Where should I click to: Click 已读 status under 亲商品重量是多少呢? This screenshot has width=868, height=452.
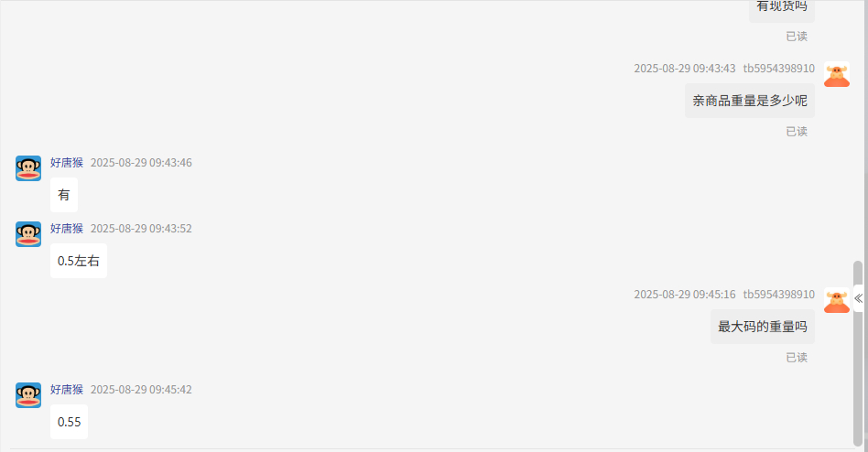click(x=797, y=132)
